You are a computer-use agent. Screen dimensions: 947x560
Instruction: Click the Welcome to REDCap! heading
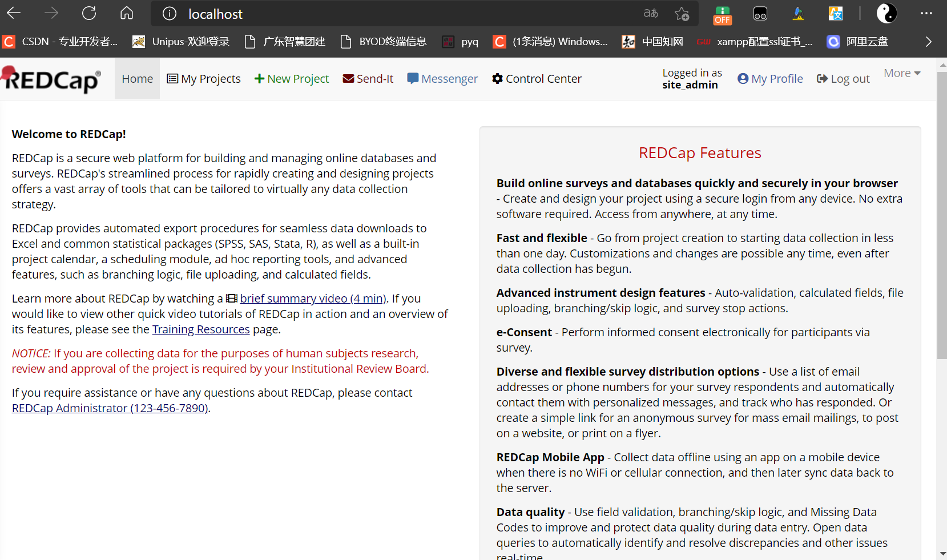tap(69, 134)
